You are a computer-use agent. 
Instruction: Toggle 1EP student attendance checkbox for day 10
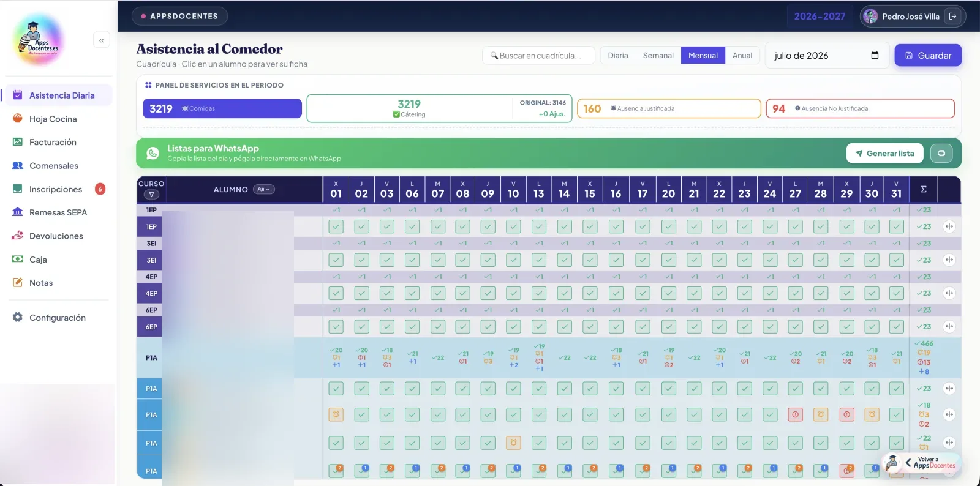coord(513,226)
